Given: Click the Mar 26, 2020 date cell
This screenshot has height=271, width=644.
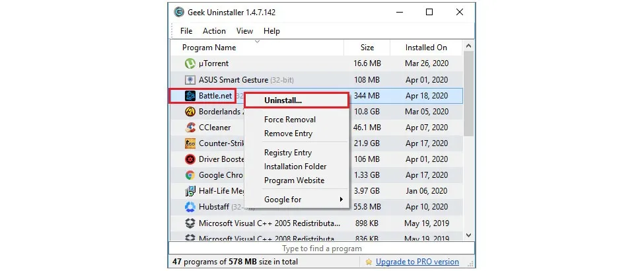Looking at the screenshot, I should [x=427, y=63].
